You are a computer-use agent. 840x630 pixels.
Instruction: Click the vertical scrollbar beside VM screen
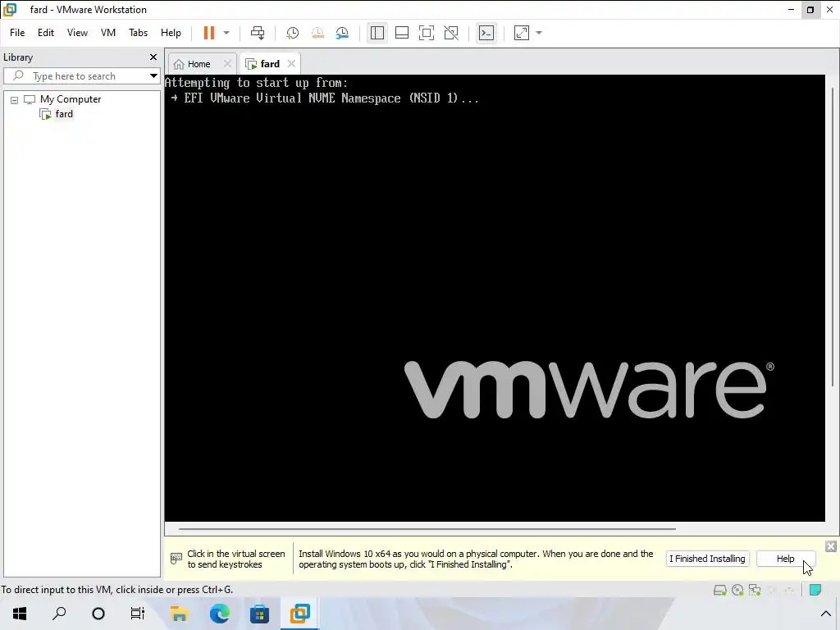[x=833, y=235]
